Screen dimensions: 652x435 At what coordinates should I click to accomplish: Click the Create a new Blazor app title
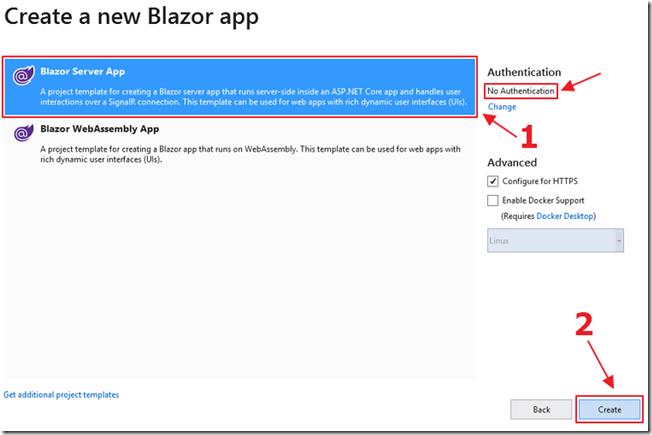coord(131,17)
